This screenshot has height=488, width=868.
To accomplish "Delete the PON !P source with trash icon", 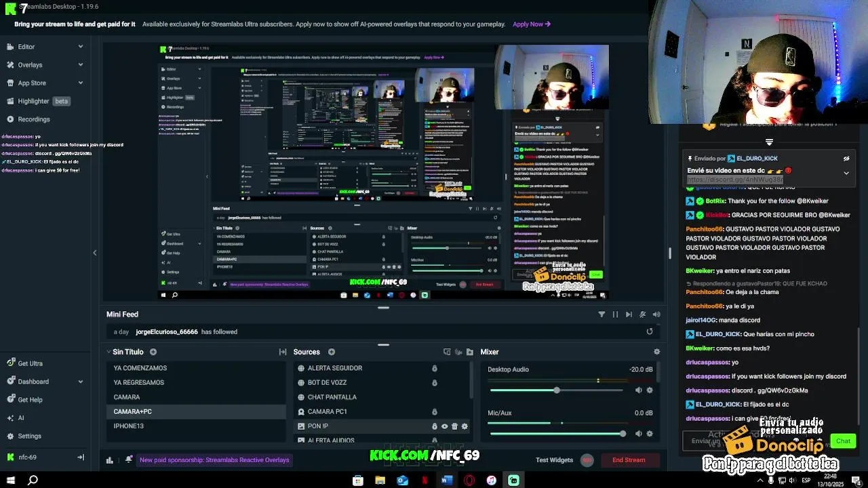I will pyautogui.click(x=454, y=426).
